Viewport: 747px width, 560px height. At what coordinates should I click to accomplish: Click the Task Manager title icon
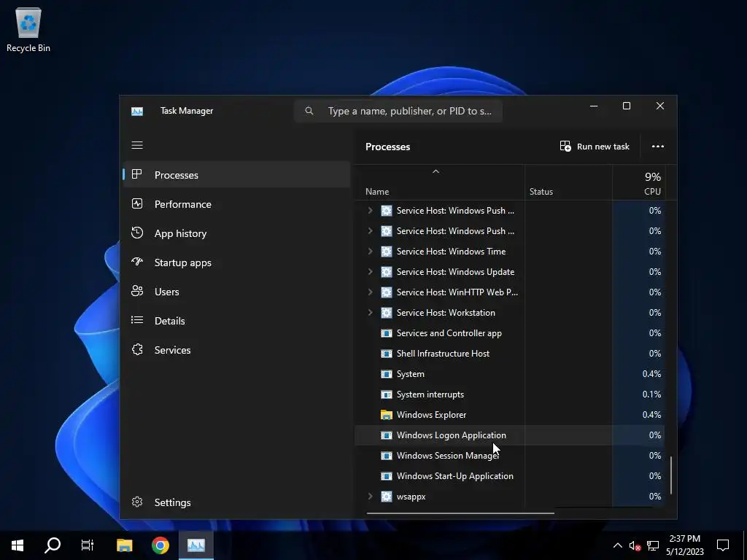pyautogui.click(x=137, y=112)
